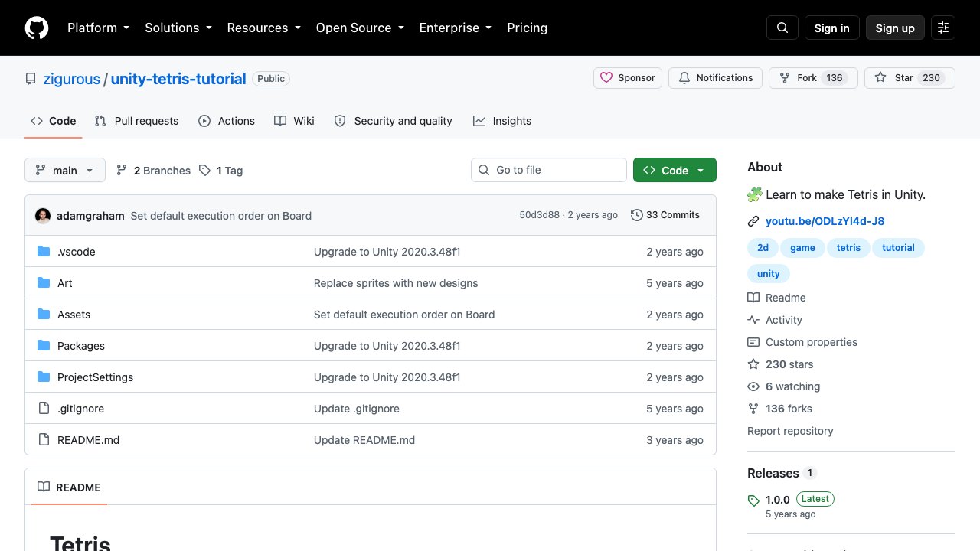Open the green Code dropdown button
Image resolution: width=980 pixels, height=551 pixels.
675,171
